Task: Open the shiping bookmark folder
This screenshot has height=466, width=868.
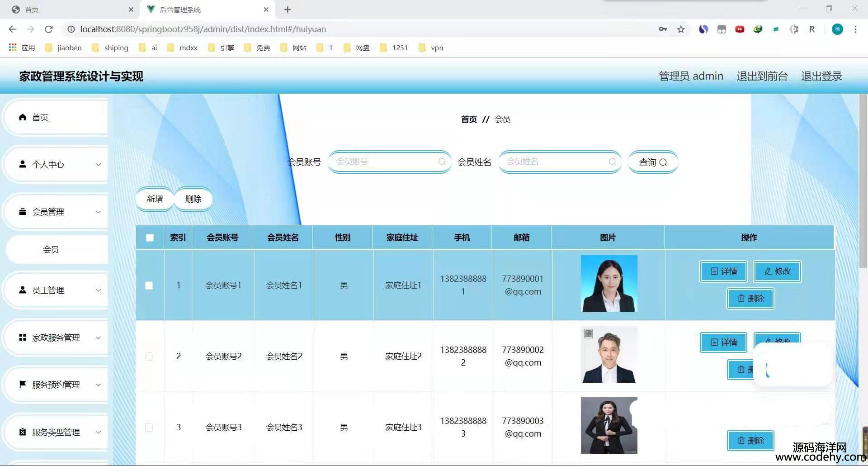Action: 110,48
